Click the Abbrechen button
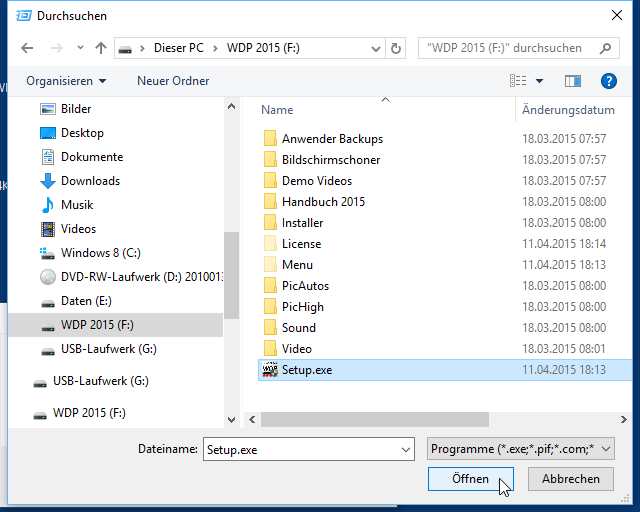This screenshot has width=640, height=512. 571,479
